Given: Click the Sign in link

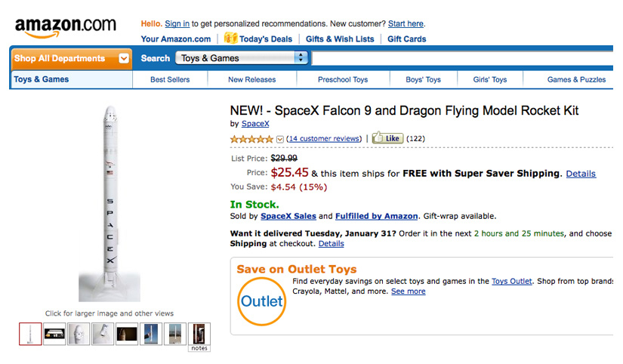Looking at the screenshot, I should click(x=177, y=23).
